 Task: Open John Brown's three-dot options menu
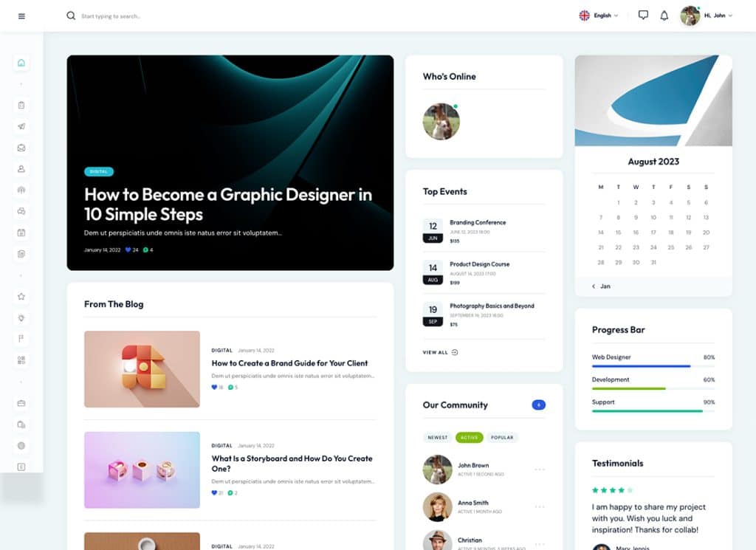[540, 469]
